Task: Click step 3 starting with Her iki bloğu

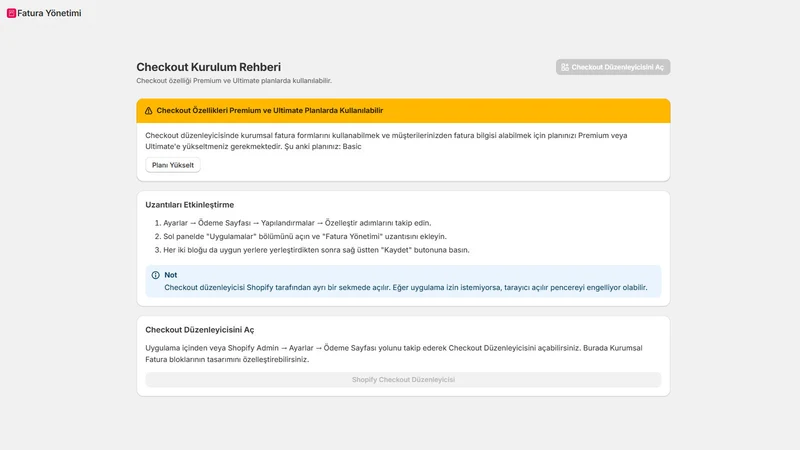Action: [x=316, y=250]
